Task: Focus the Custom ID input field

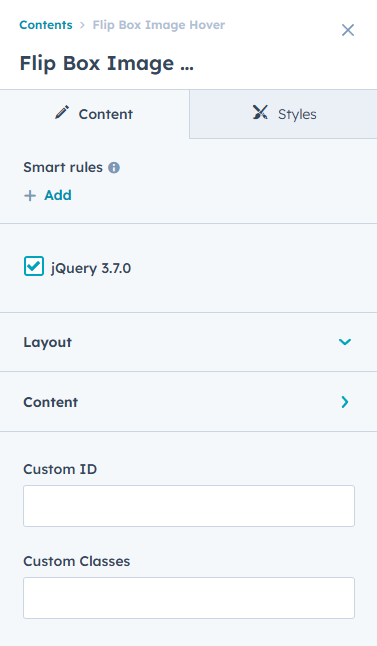Action: click(189, 506)
